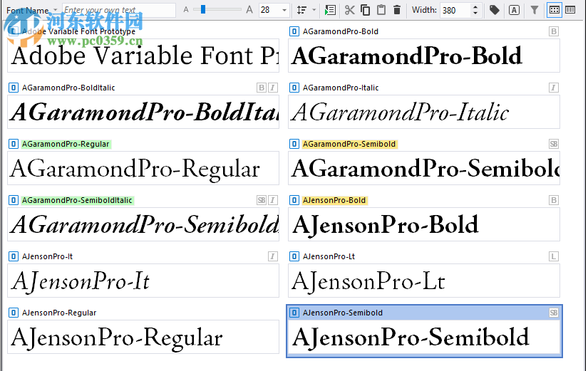Image resolution: width=588 pixels, height=371 pixels.
Task: Adjust the font size slider handle
Action: [203, 9]
